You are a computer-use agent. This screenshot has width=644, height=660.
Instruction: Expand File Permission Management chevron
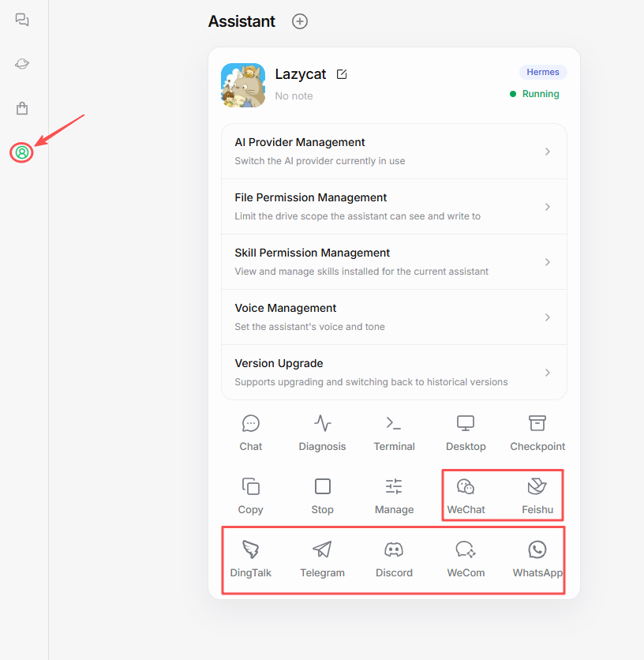point(547,207)
